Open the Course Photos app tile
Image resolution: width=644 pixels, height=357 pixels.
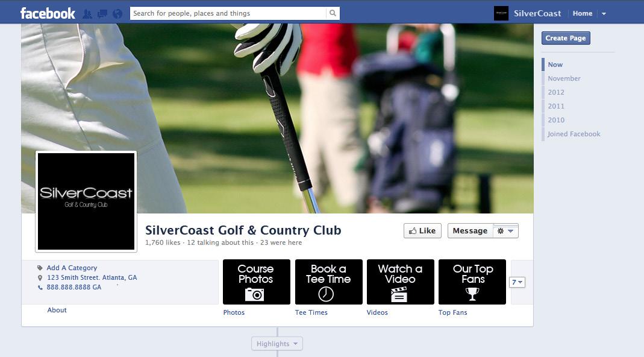(x=256, y=282)
